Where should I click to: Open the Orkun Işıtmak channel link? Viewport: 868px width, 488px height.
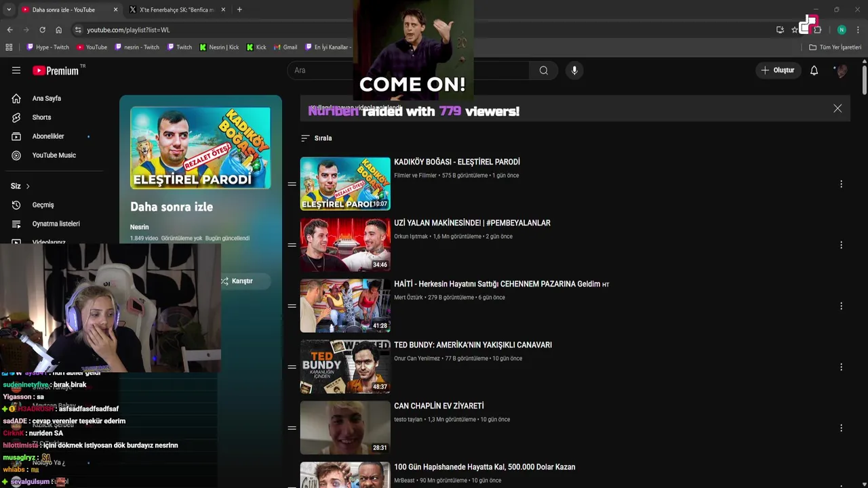tap(411, 237)
